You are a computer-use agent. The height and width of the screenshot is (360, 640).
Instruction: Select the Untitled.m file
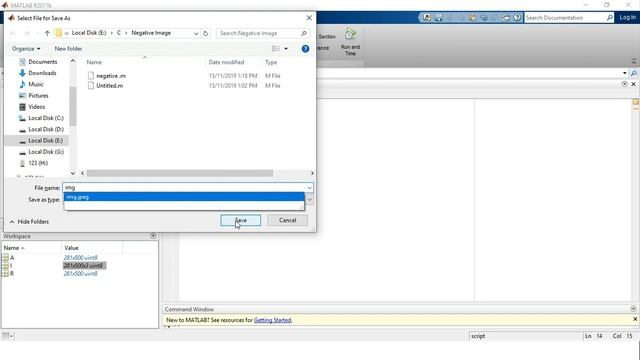pos(109,86)
